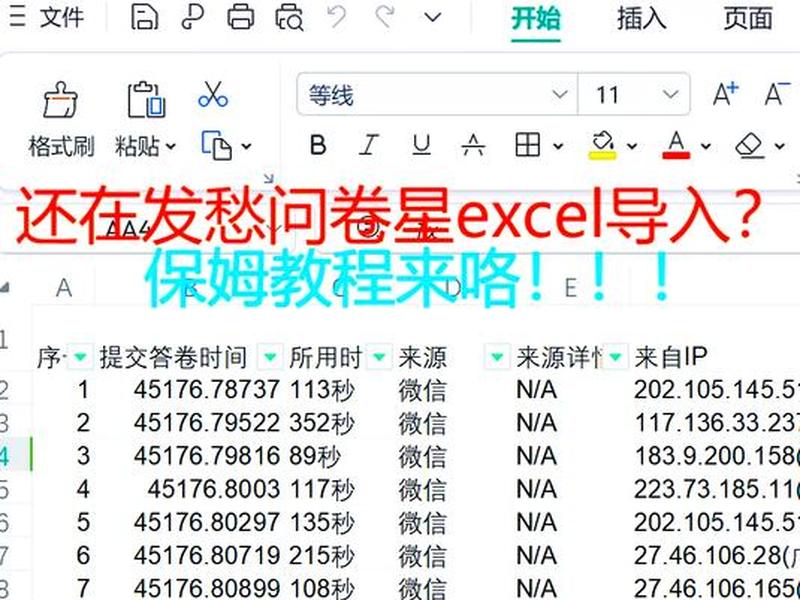Click the select-all corner triangle
Viewport: 800px width, 600px height.
(x=4, y=288)
